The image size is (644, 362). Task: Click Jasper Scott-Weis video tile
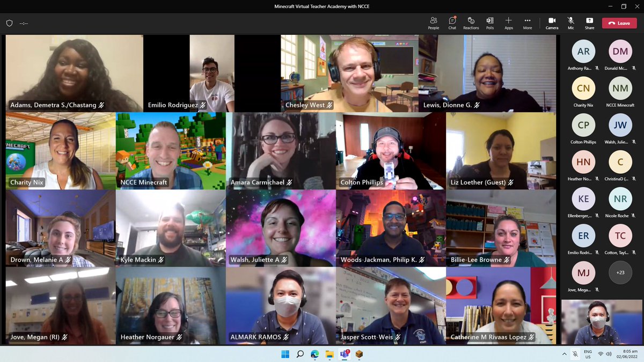click(x=391, y=306)
